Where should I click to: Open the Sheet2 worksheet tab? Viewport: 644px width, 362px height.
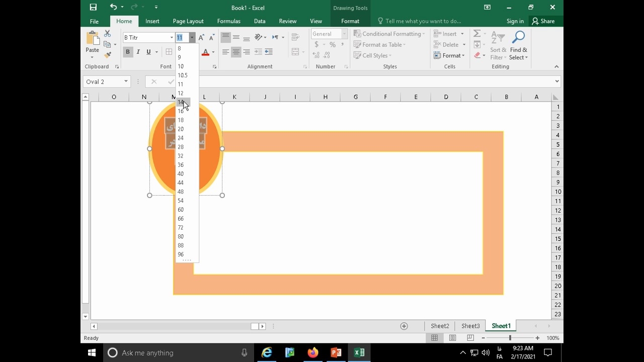tap(440, 326)
